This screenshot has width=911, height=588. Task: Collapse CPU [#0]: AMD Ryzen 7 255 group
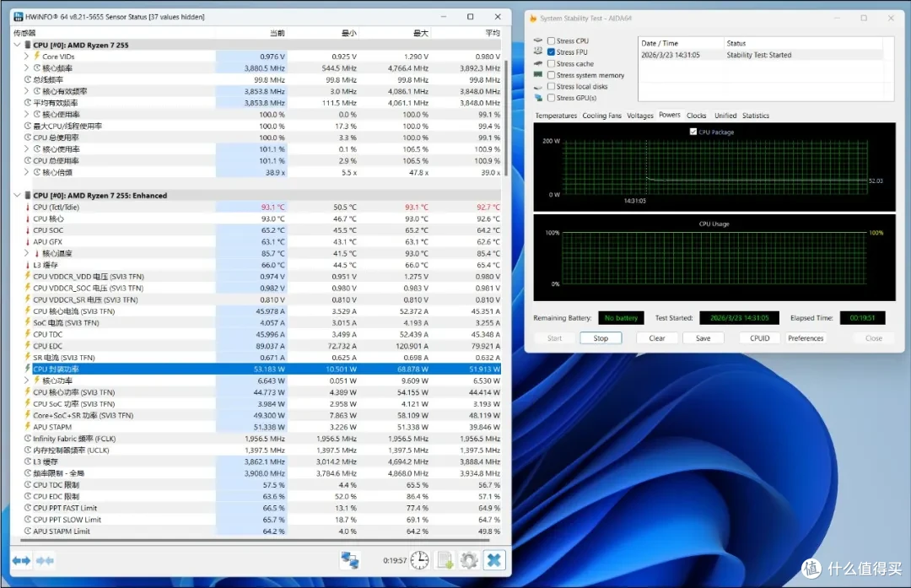pyautogui.click(x=17, y=45)
